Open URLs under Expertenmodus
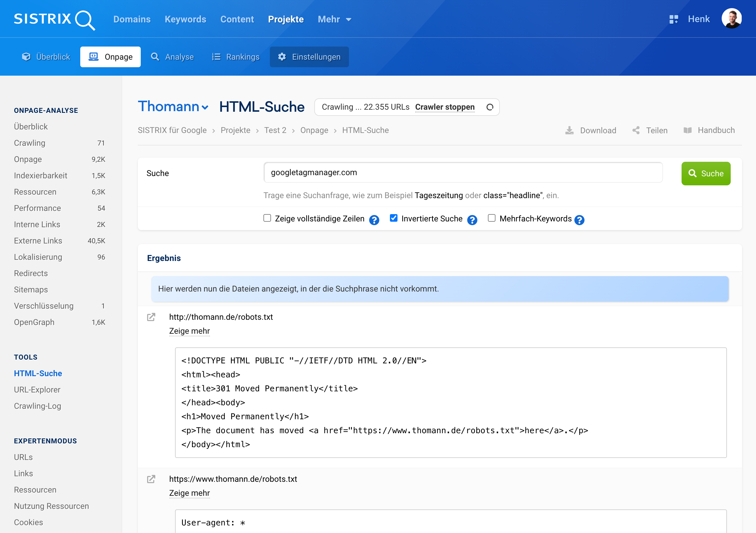Screen dimensions: 756x533 pyautogui.click(x=23, y=457)
